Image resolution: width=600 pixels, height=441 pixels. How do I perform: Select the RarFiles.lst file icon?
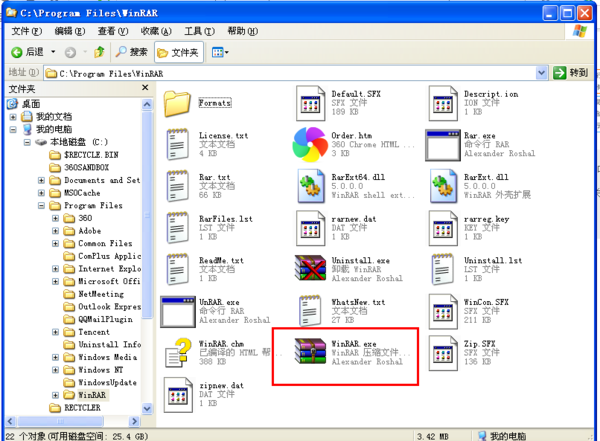177,228
